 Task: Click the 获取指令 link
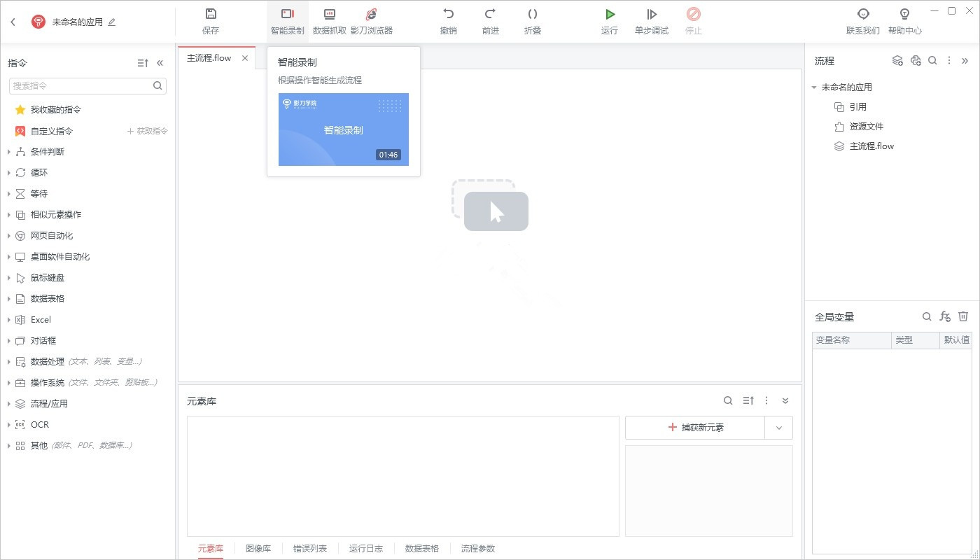click(148, 131)
